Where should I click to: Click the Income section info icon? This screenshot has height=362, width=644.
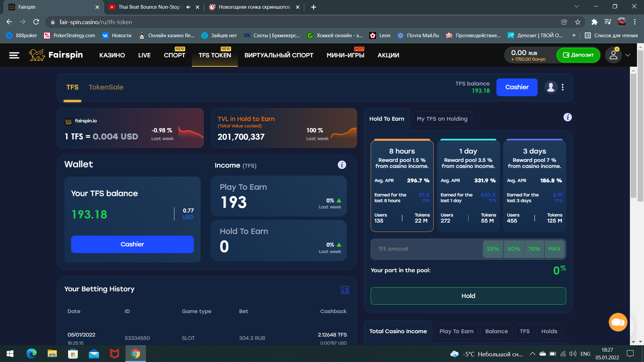click(342, 165)
